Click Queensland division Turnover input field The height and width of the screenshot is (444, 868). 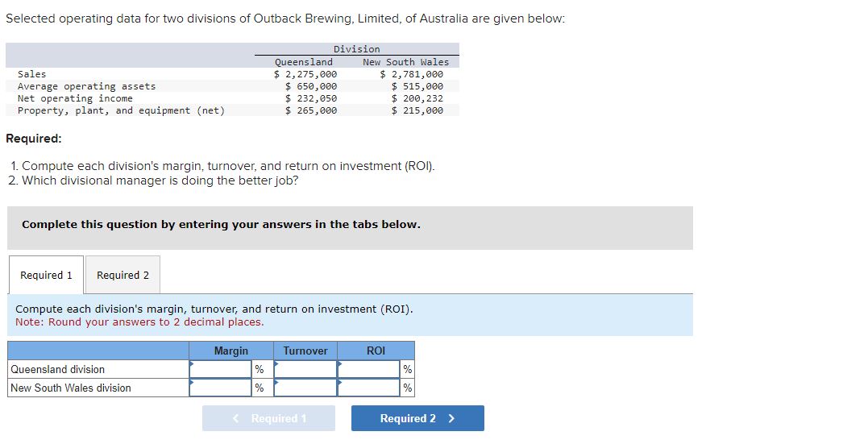[305, 369]
